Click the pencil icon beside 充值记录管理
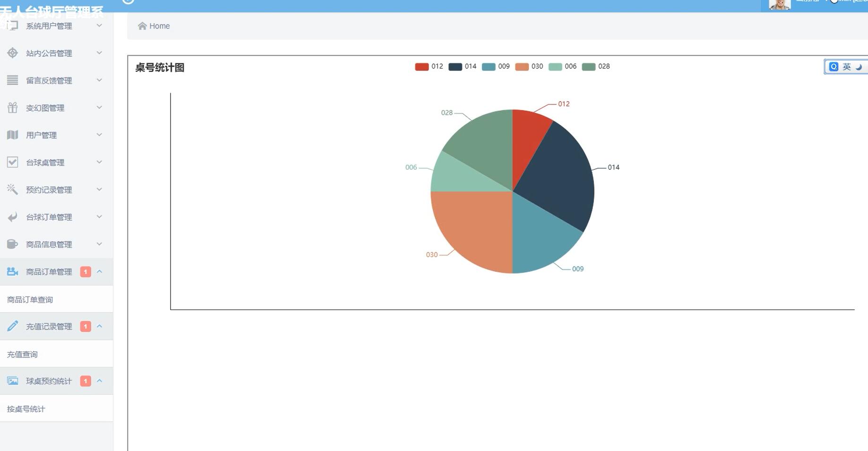 tap(13, 326)
